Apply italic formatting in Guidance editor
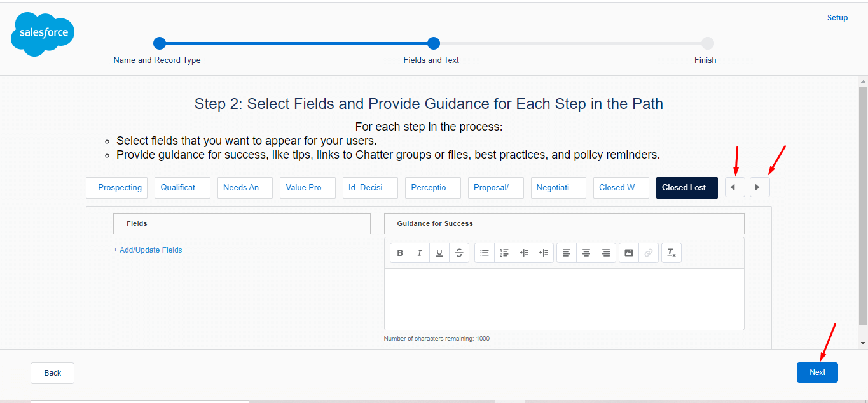Screen dimensions: 868x403 (420, 253)
